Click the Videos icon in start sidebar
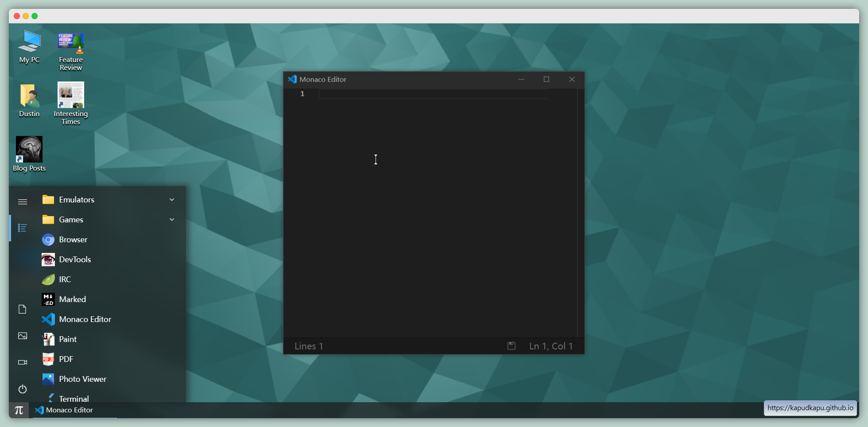The image size is (868, 427). [23, 362]
